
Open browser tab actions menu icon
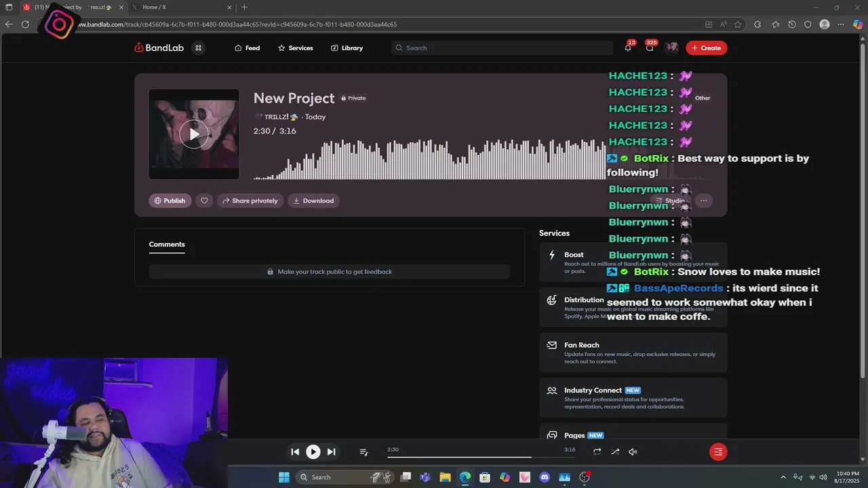(9, 7)
